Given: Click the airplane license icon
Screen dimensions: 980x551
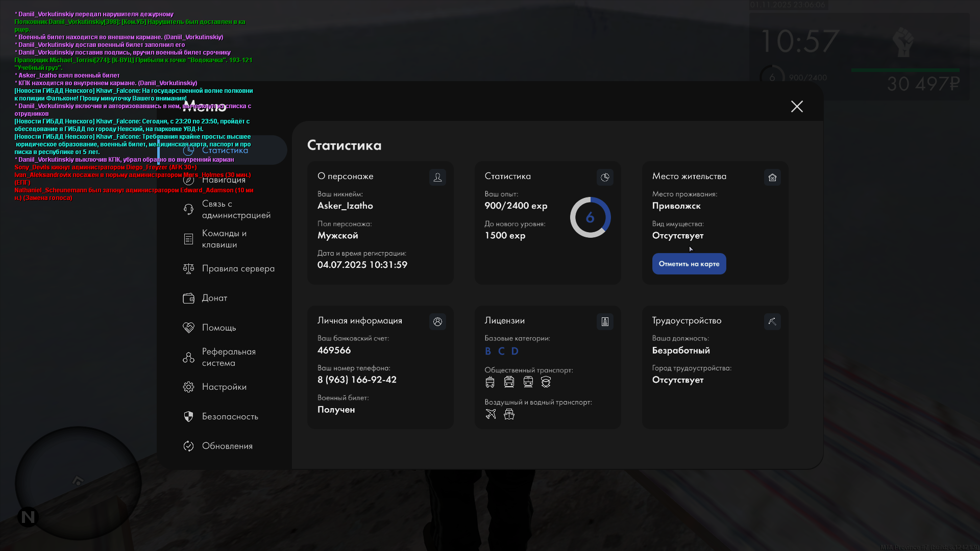Looking at the screenshot, I should pos(491,414).
